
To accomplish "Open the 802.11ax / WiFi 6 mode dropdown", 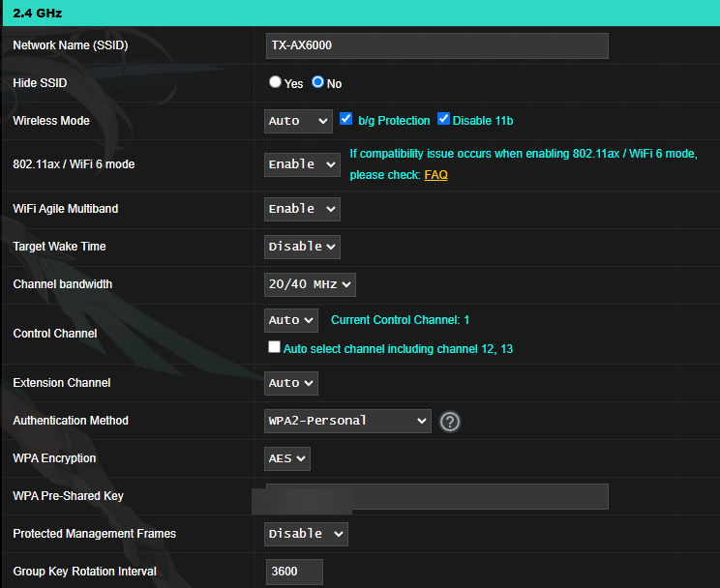I will tap(302, 164).
